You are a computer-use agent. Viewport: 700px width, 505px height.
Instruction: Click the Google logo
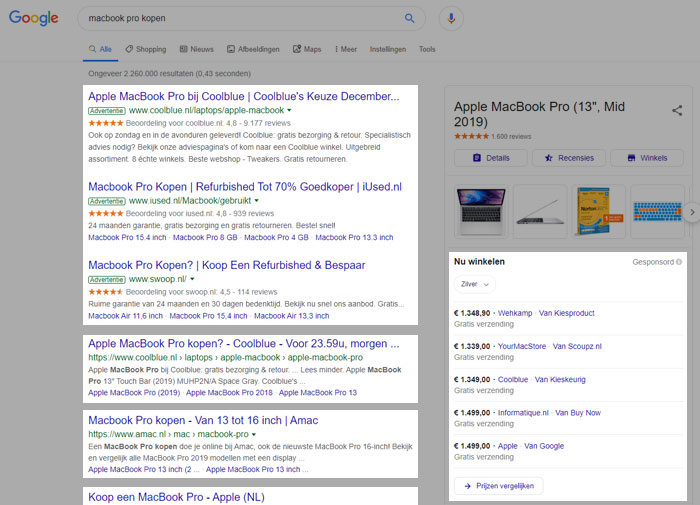click(33, 18)
